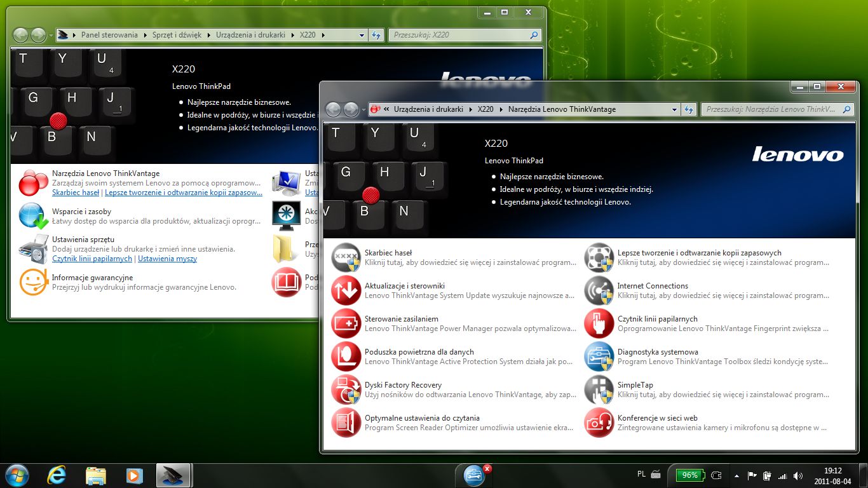Open Poduszka powietrzna dla danych icon
This screenshot has height=488, width=868.
tap(346, 357)
